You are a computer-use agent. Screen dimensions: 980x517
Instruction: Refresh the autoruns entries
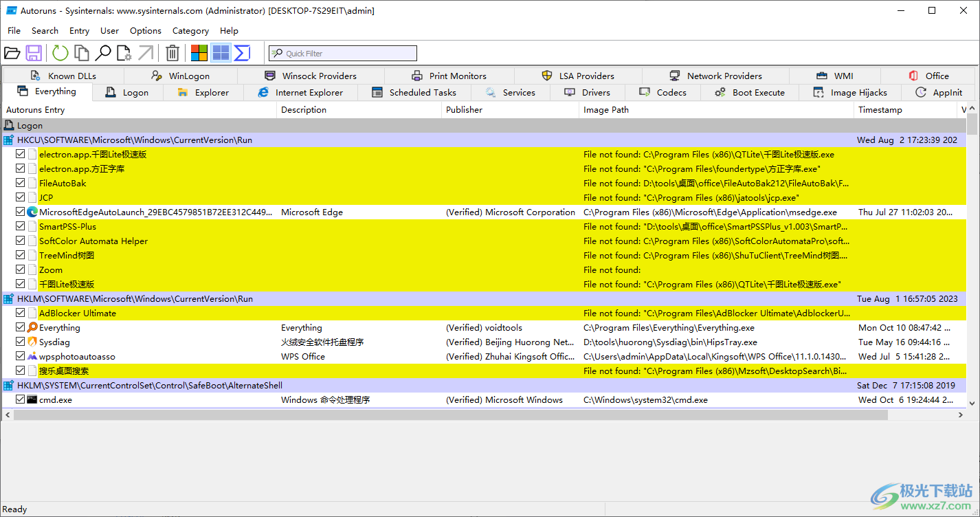coord(61,53)
